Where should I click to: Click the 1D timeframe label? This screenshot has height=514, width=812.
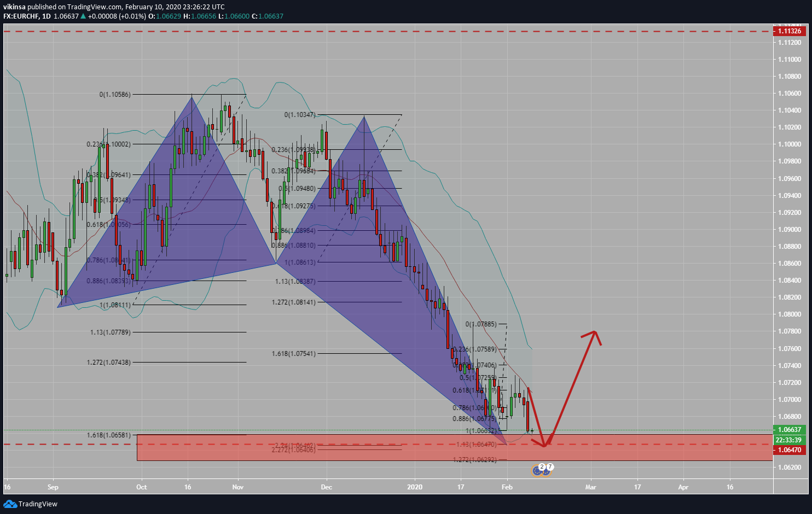point(46,16)
